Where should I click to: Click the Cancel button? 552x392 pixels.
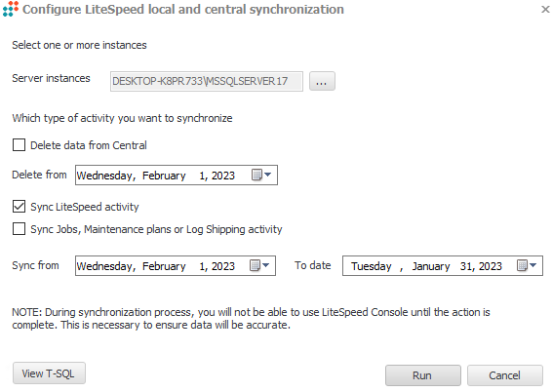(x=505, y=375)
